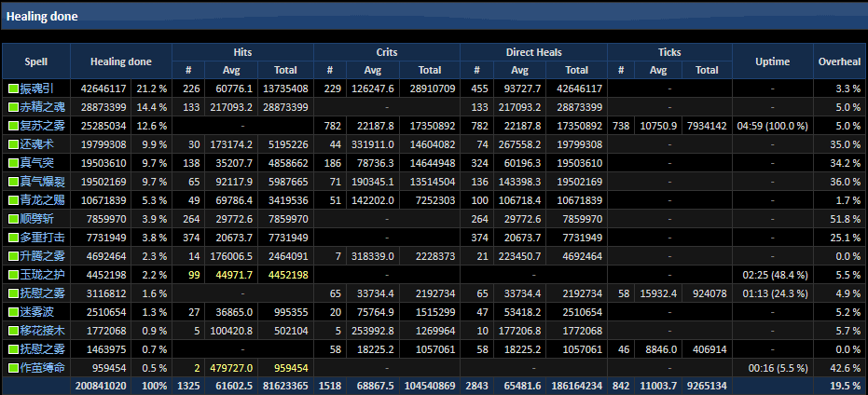
Task: Click the green icon beside 赤精之魂
Action: point(13,107)
